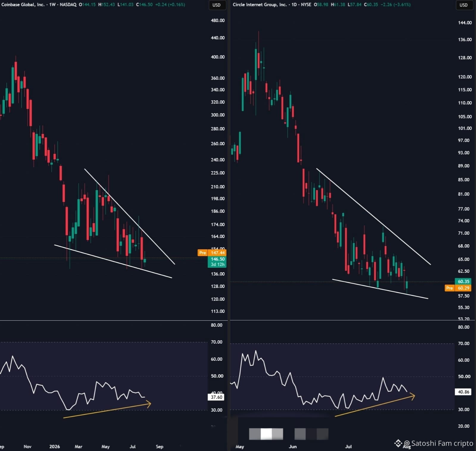Screen dimensions: 476x451
Task: Click the Coinbase Global, Inc. symbol title
Action: point(23,5)
